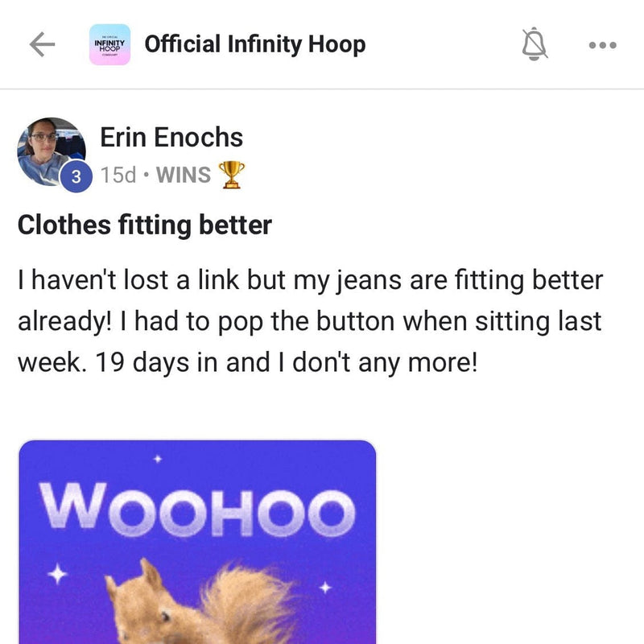Open Erin Enochs' profile by name

tap(171, 138)
